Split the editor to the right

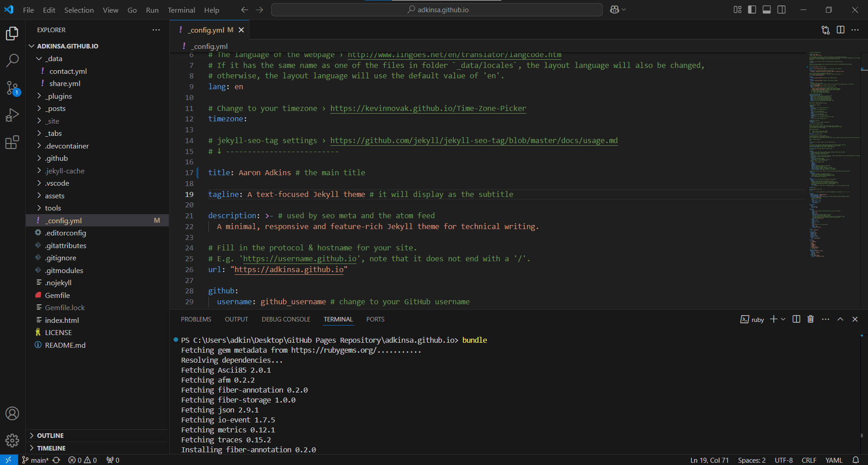click(x=840, y=30)
